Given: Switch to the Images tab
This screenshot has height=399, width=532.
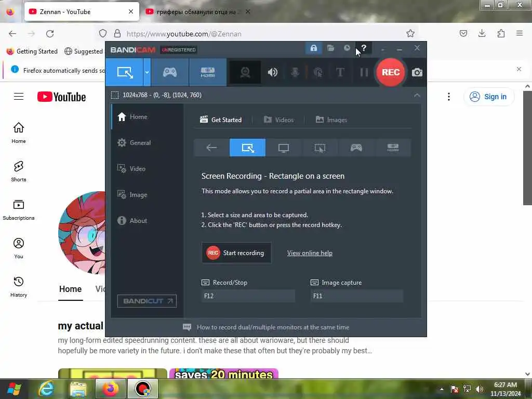Looking at the screenshot, I should coord(331,119).
